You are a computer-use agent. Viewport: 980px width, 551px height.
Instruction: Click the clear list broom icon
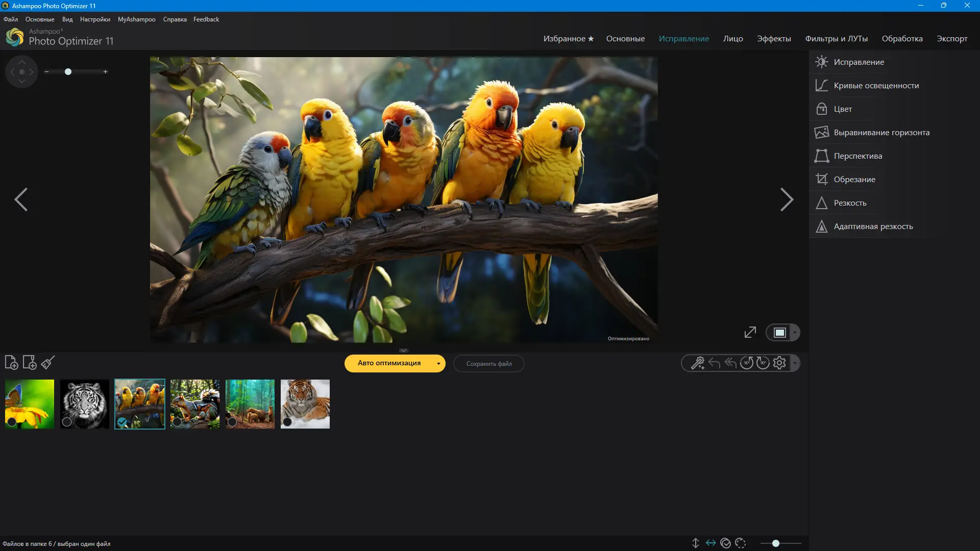click(x=48, y=363)
